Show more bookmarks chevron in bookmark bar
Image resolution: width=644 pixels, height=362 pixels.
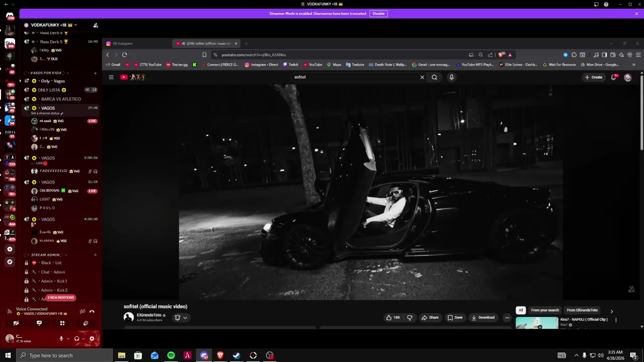tap(633, 64)
